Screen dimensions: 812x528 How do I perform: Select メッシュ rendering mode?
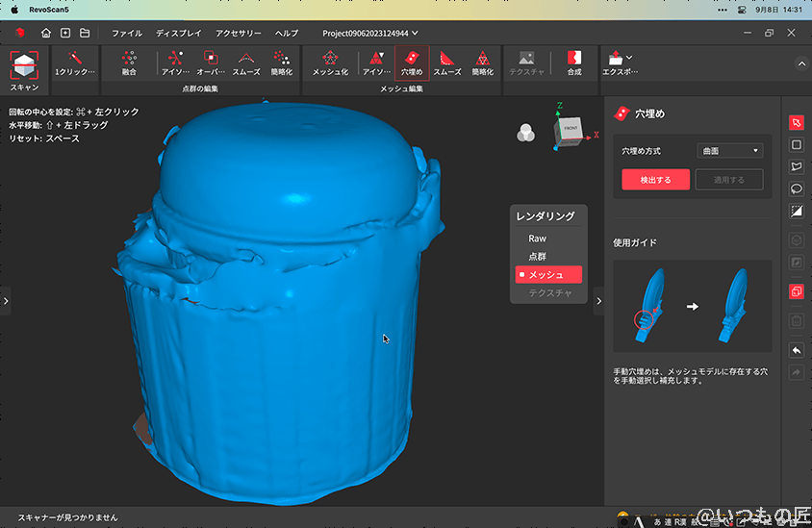point(546,275)
